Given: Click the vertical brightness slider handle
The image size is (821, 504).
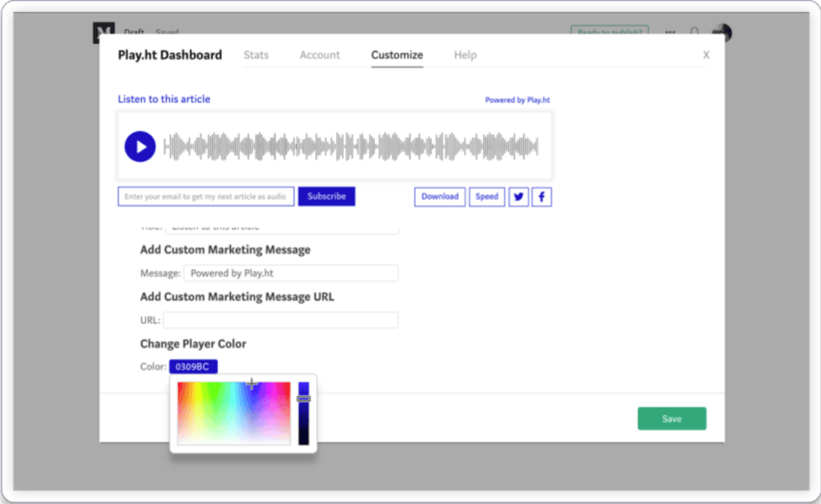Looking at the screenshot, I should pos(304,399).
